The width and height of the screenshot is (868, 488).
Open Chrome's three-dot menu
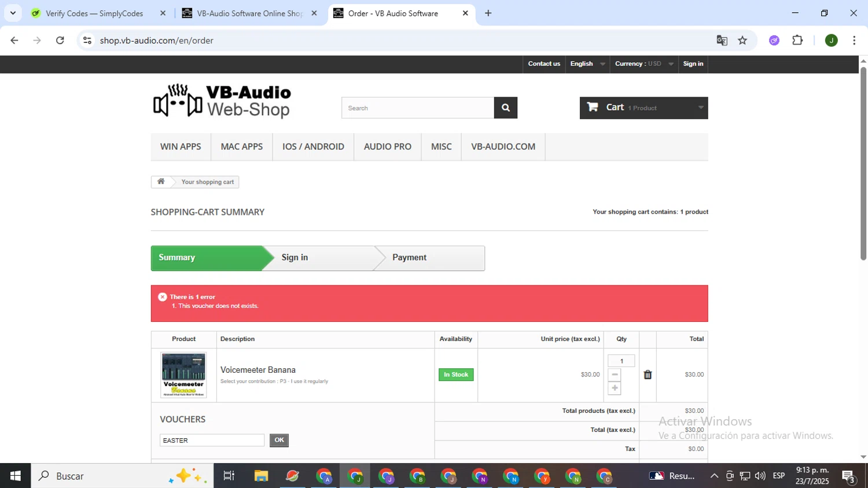pos(854,41)
